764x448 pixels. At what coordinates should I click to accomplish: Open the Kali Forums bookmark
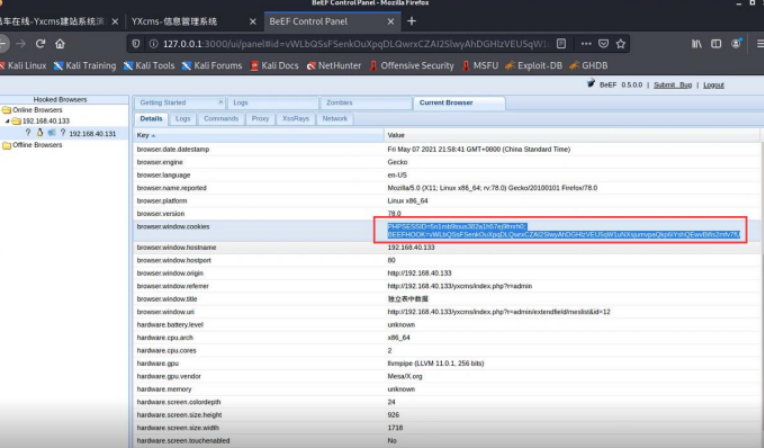pyautogui.click(x=212, y=66)
